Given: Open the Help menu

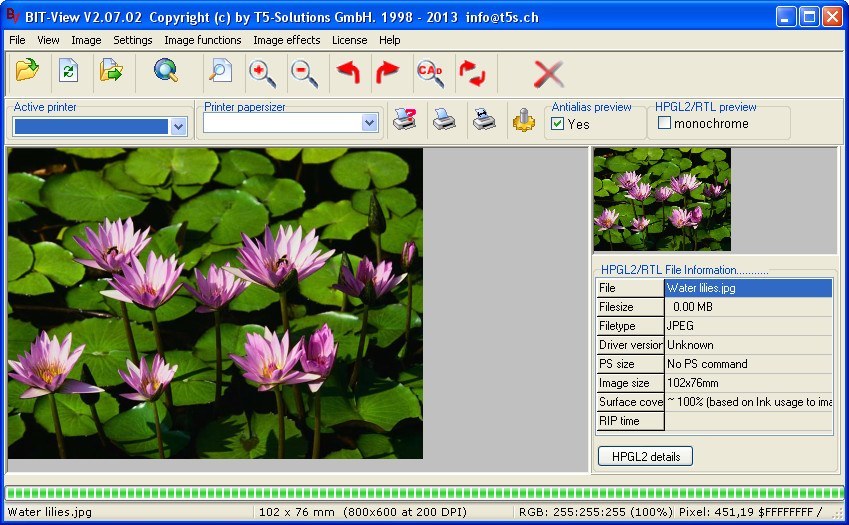Looking at the screenshot, I should [389, 40].
